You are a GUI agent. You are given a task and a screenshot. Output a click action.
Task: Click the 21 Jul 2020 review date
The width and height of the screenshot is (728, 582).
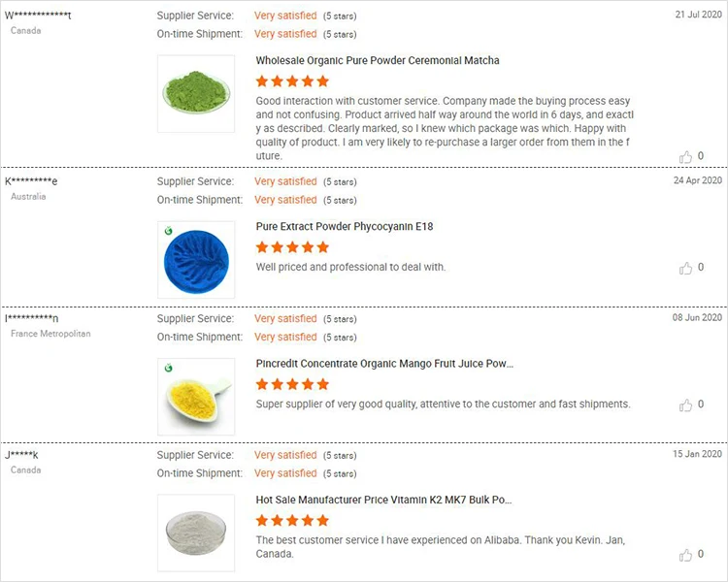(x=698, y=16)
